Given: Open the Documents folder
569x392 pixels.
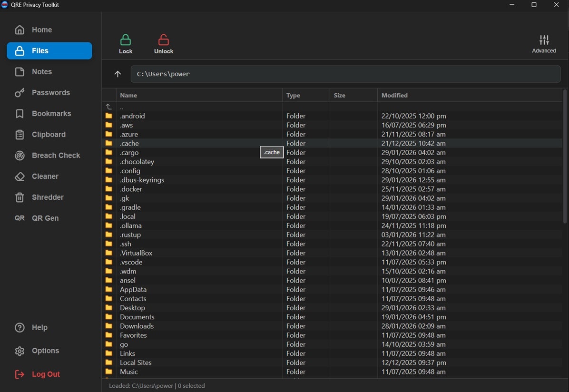Looking at the screenshot, I should tap(137, 317).
